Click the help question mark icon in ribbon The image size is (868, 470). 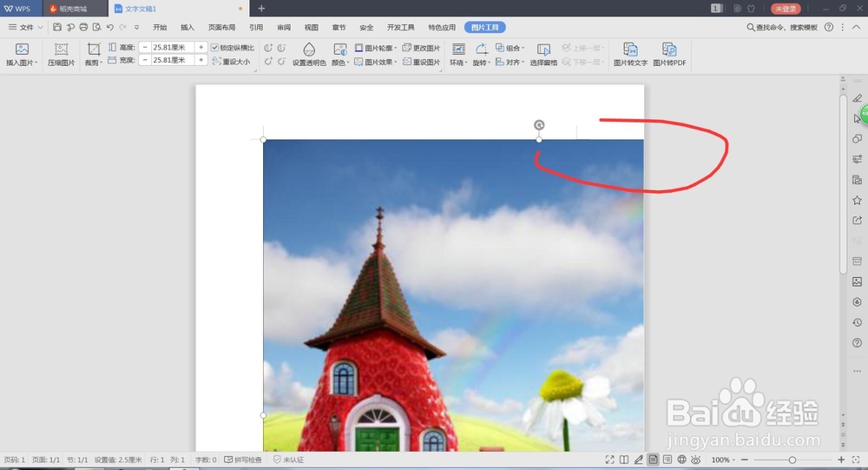tap(829, 27)
